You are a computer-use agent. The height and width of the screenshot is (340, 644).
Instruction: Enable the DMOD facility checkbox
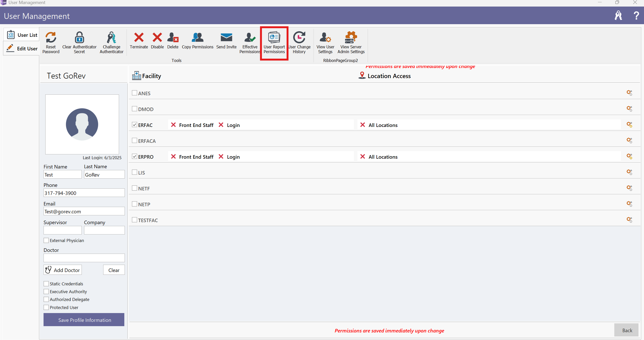135,109
